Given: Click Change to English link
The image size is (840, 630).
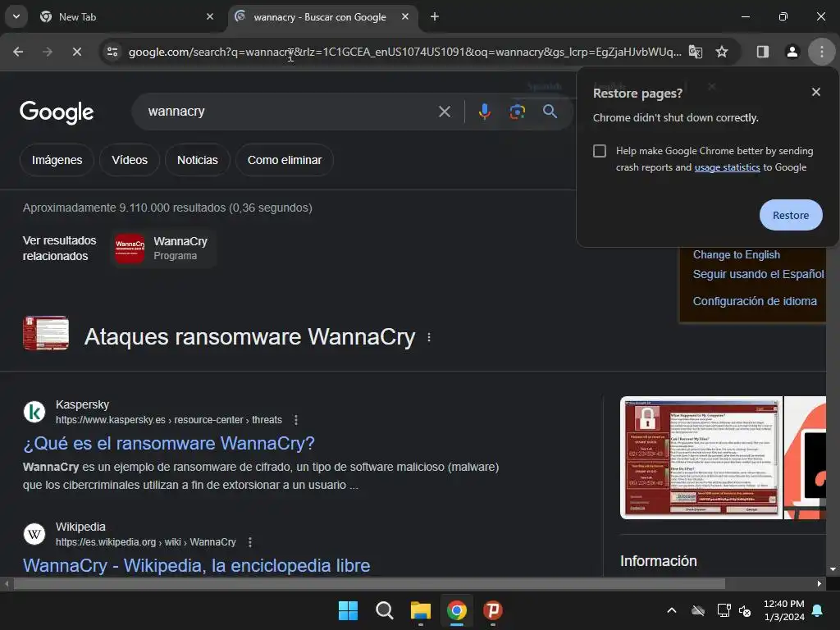Looking at the screenshot, I should point(736,255).
